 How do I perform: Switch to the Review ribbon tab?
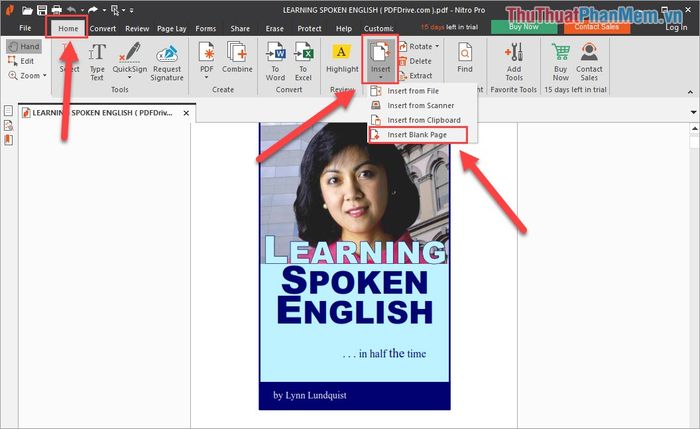click(137, 29)
